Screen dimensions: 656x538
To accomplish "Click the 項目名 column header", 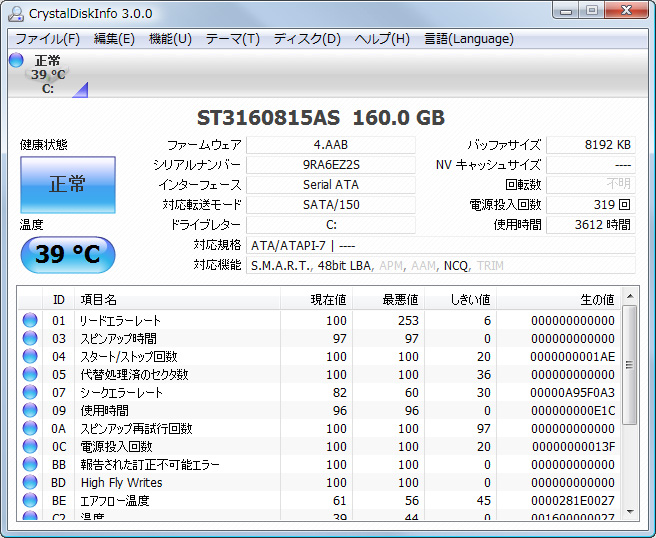I will pyautogui.click(x=177, y=300).
